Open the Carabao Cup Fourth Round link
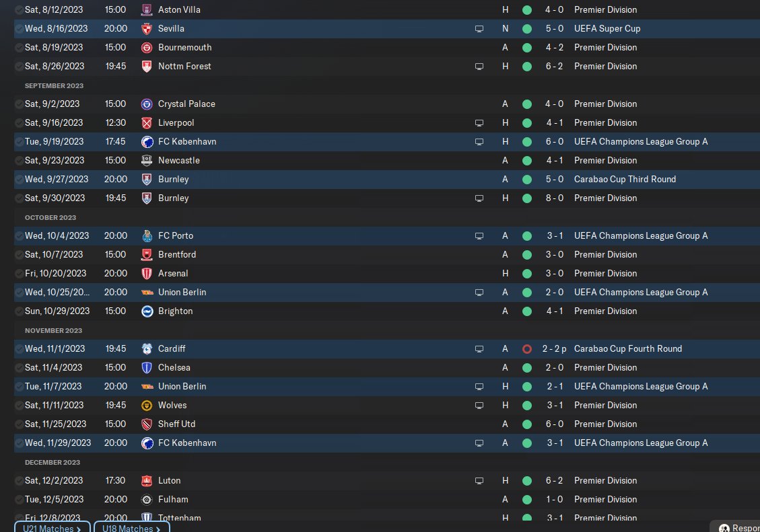 [x=627, y=349]
